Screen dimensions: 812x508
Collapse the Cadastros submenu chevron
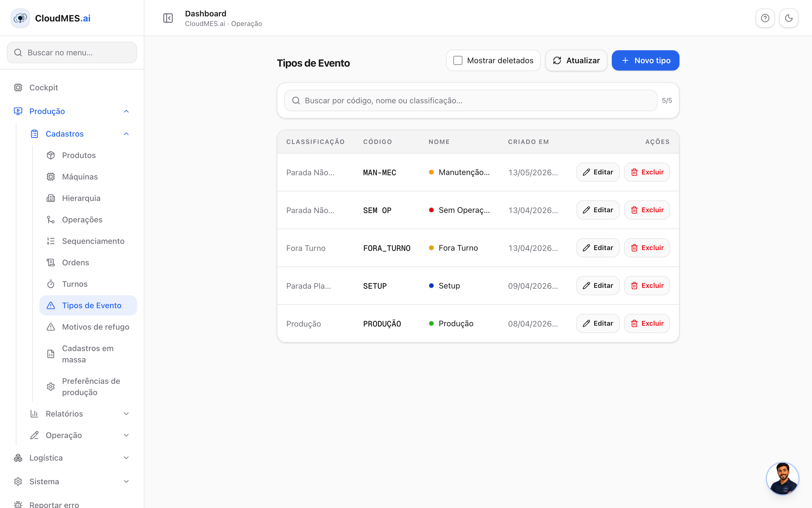[x=126, y=134]
